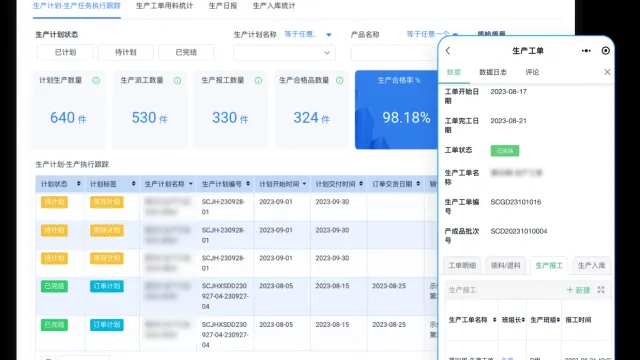Click the target circle icon in 生产工单 header

pyautogui.click(x=606, y=51)
